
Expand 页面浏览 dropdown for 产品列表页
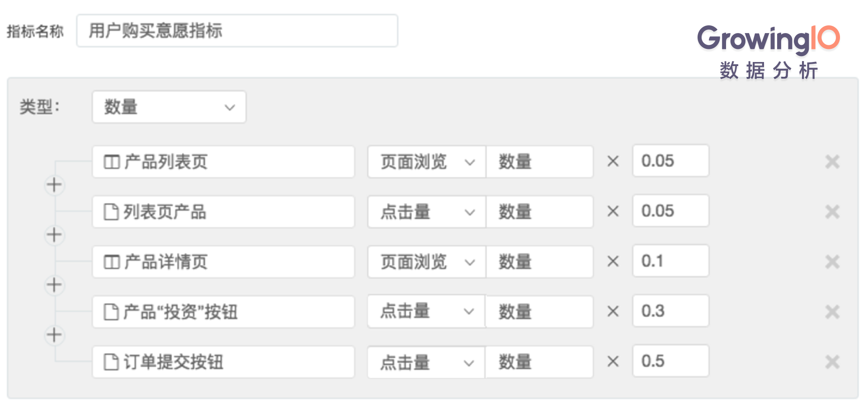click(x=427, y=162)
